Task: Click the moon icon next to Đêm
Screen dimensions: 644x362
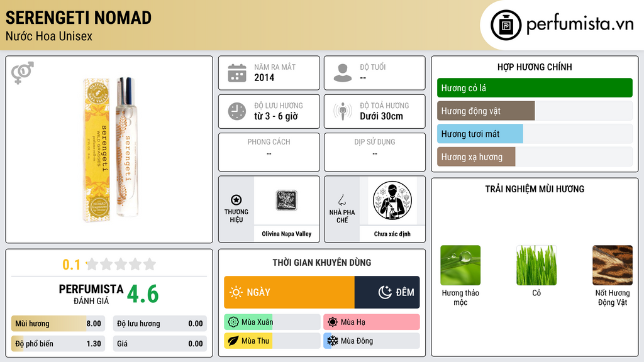Action: point(385,292)
